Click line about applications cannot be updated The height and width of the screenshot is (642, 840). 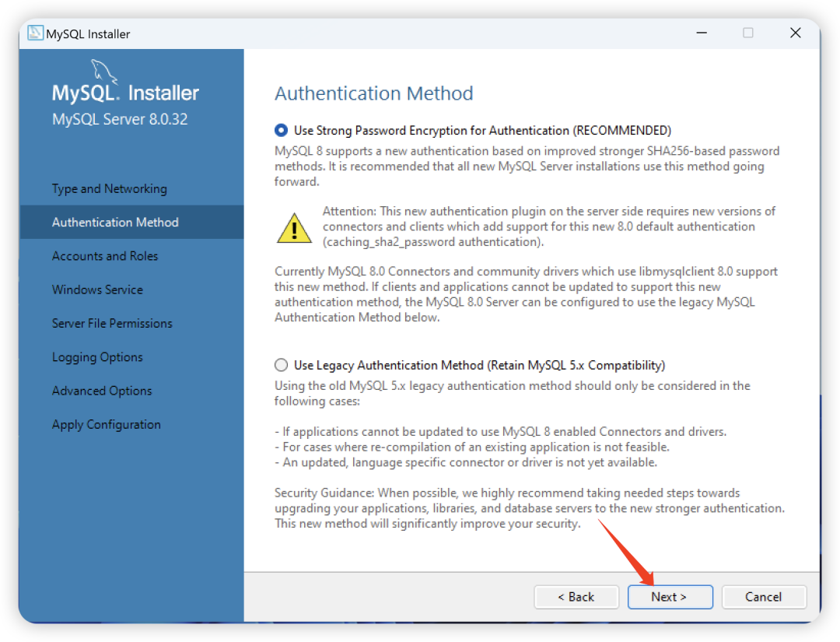pos(500,431)
